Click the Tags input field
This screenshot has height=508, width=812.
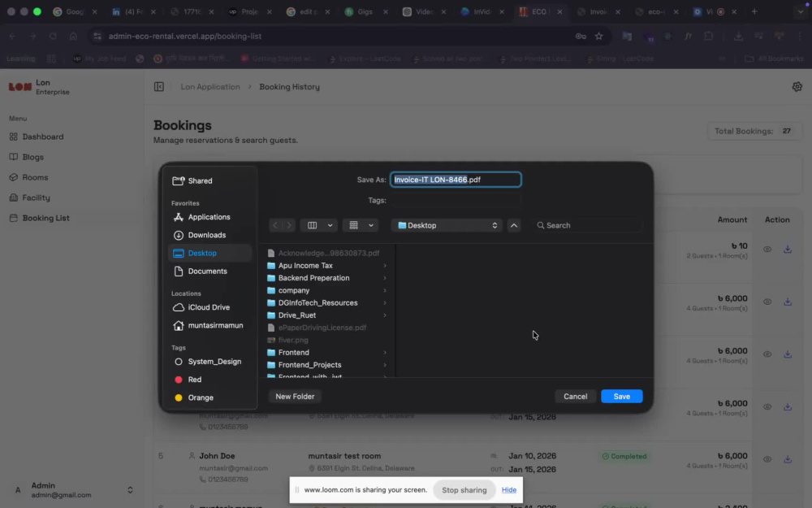tap(456, 200)
